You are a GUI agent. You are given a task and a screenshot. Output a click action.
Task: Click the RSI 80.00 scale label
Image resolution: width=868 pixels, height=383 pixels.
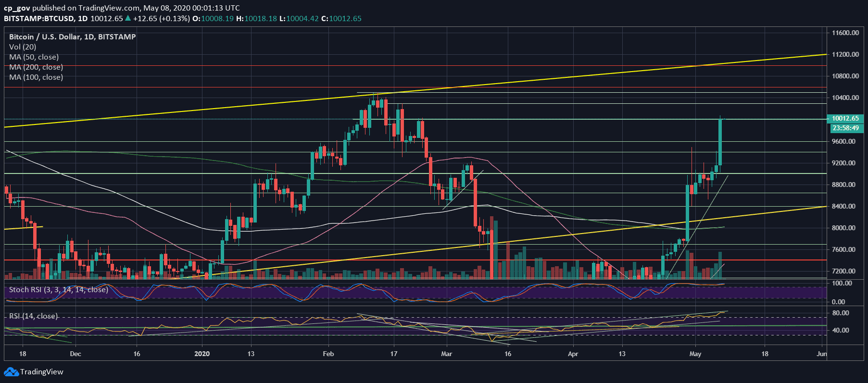tap(841, 313)
